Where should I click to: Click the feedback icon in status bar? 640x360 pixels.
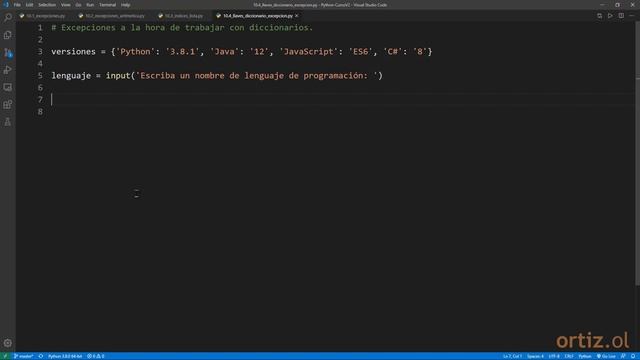click(x=623, y=356)
